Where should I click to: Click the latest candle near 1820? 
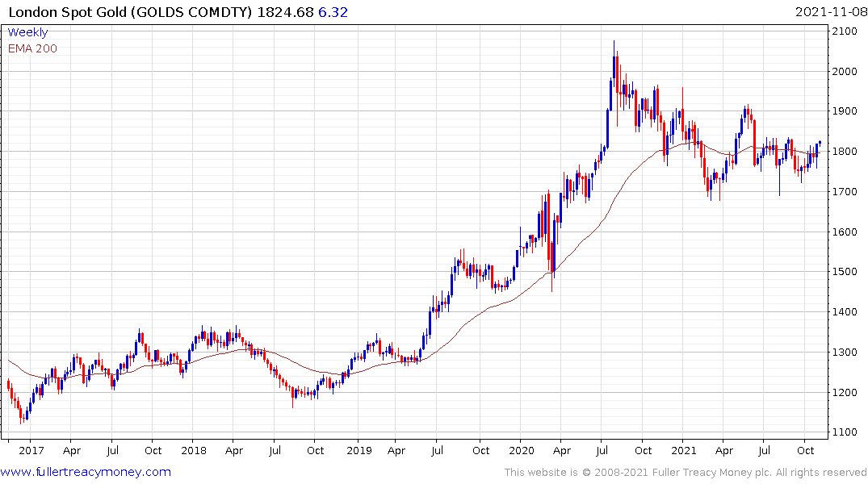[x=820, y=143]
